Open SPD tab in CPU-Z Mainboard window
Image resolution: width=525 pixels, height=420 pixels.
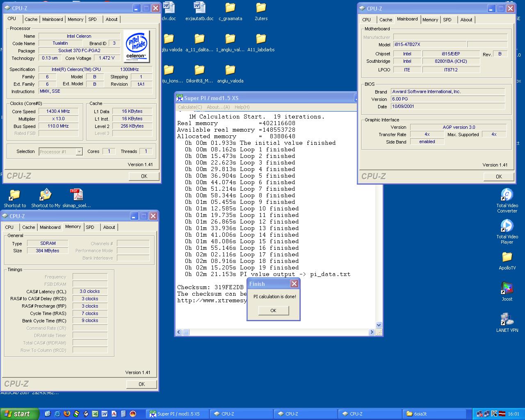click(x=447, y=20)
